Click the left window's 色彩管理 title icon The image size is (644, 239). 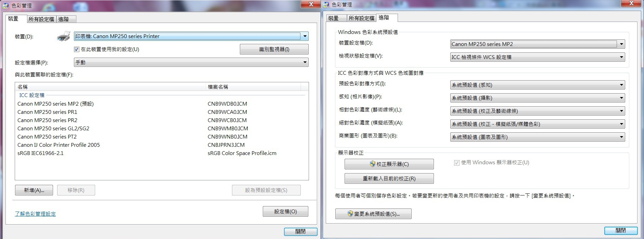[x=6, y=5]
